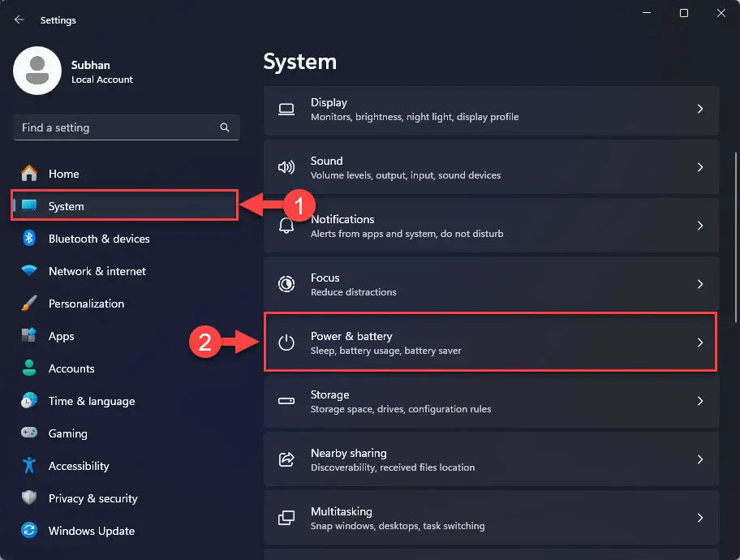Select the Sound speaker icon
This screenshot has width=740, height=560.
pos(286,167)
